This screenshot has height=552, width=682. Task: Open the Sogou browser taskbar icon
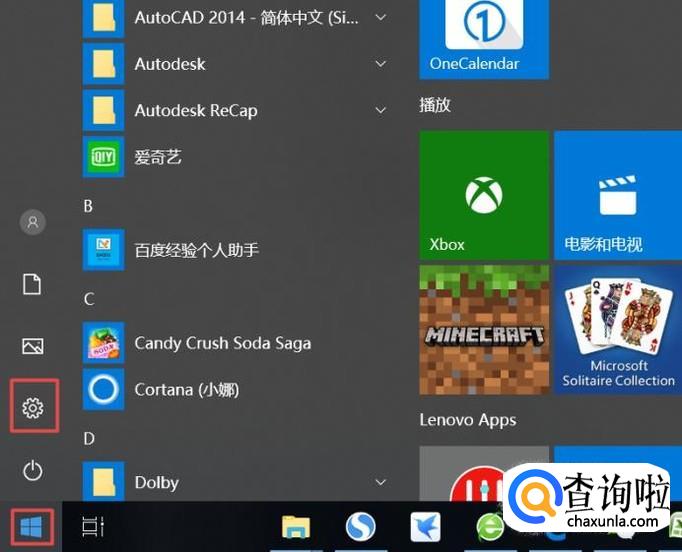pyautogui.click(x=361, y=527)
